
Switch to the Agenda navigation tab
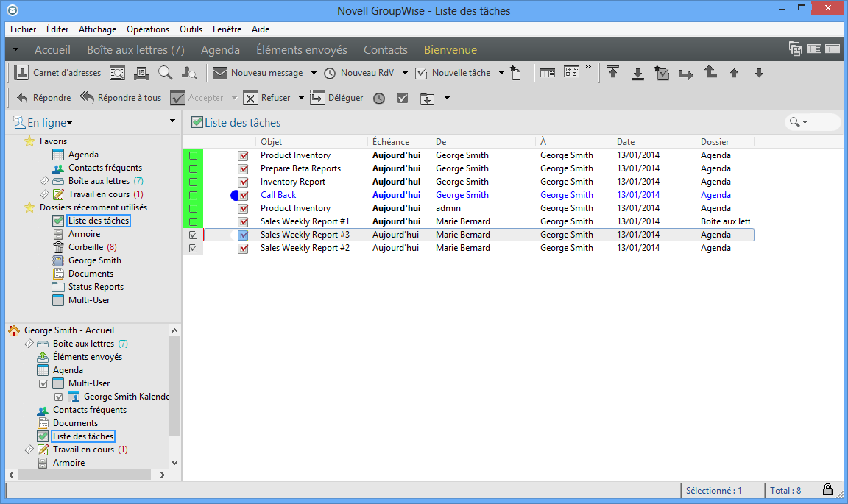pos(220,50)
